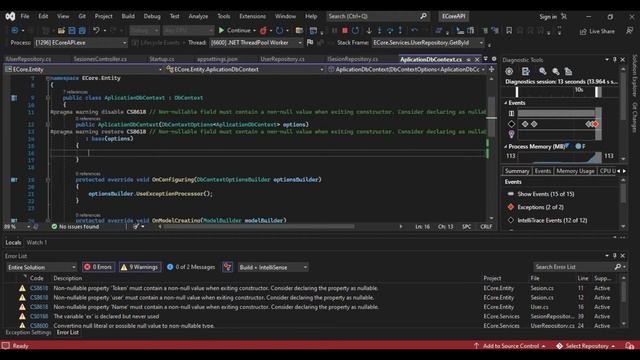Click Add to Source Control
This screenshot has width=640, height=360.
[510, 346]
